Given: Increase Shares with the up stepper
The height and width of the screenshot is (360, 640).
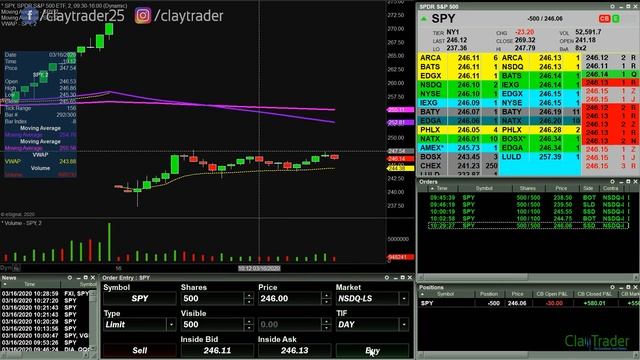Looking at the screenshot, I should click(249, 295).
